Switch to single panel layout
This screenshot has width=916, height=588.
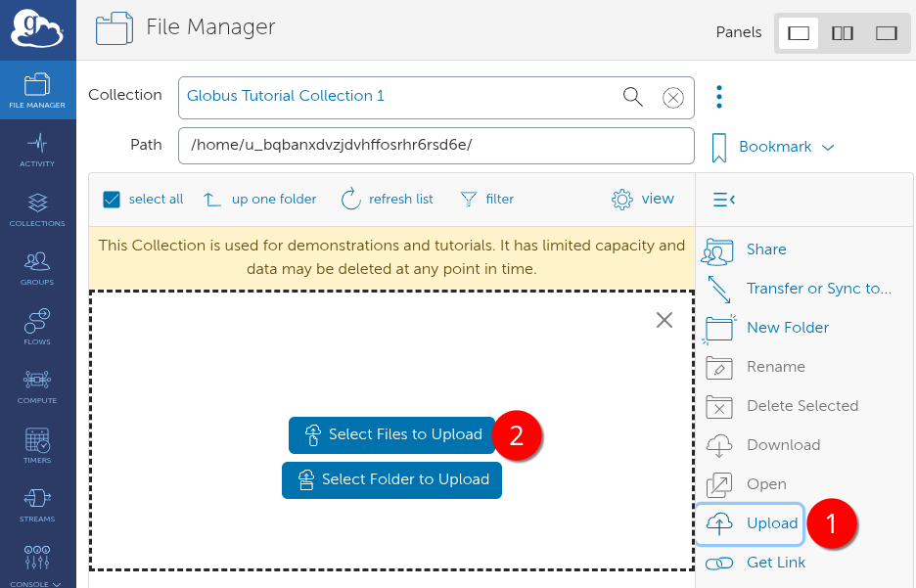[799, 33]
